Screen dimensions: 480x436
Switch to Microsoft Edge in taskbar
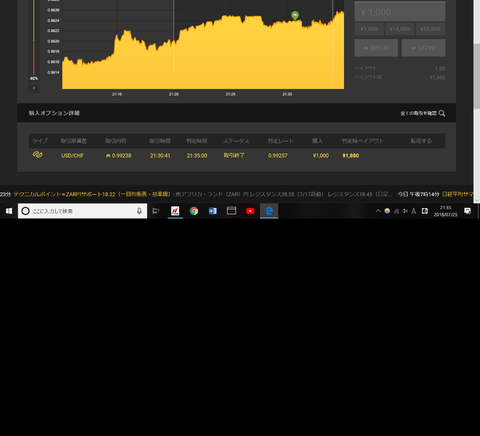(x=269, y=211)
